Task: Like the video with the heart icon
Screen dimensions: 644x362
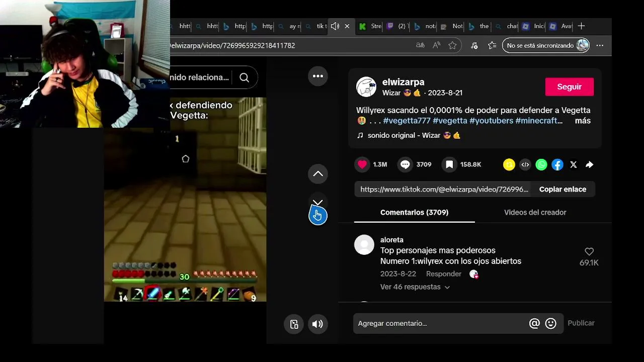Action: (362, 164)
